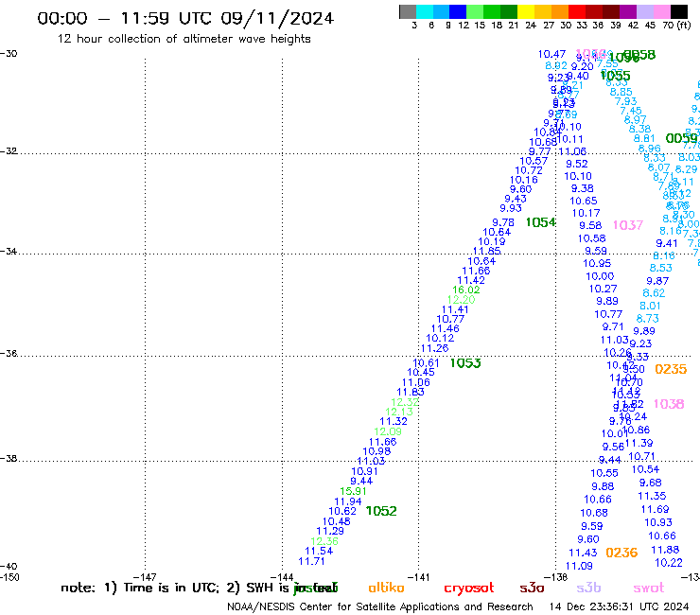Select the red swatch in the legend bar

[577, 11]
